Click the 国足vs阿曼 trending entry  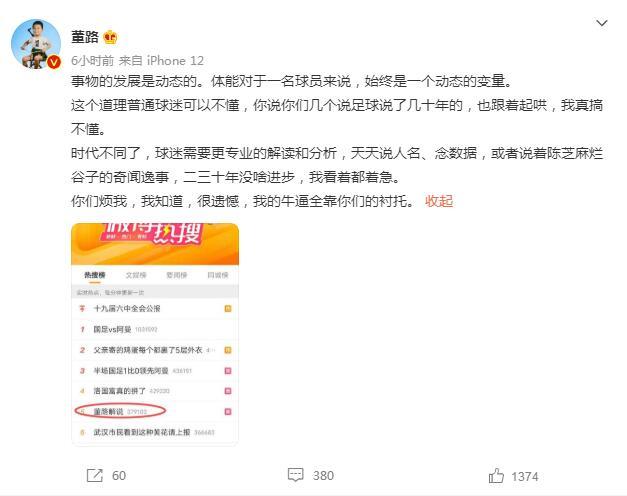point(112,329)
